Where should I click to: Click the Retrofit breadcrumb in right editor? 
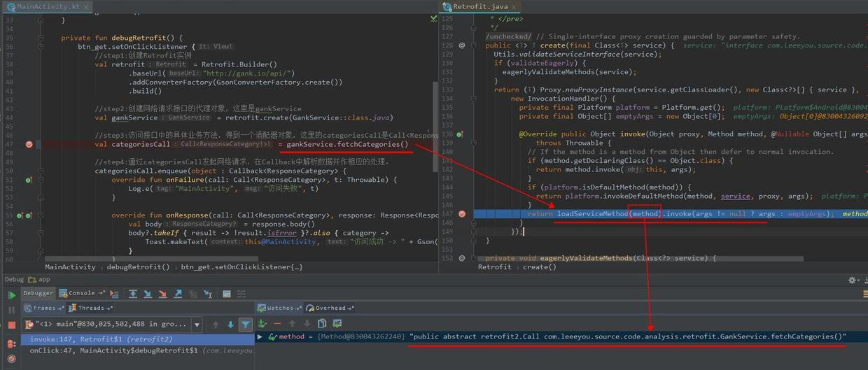pos(495,266)
